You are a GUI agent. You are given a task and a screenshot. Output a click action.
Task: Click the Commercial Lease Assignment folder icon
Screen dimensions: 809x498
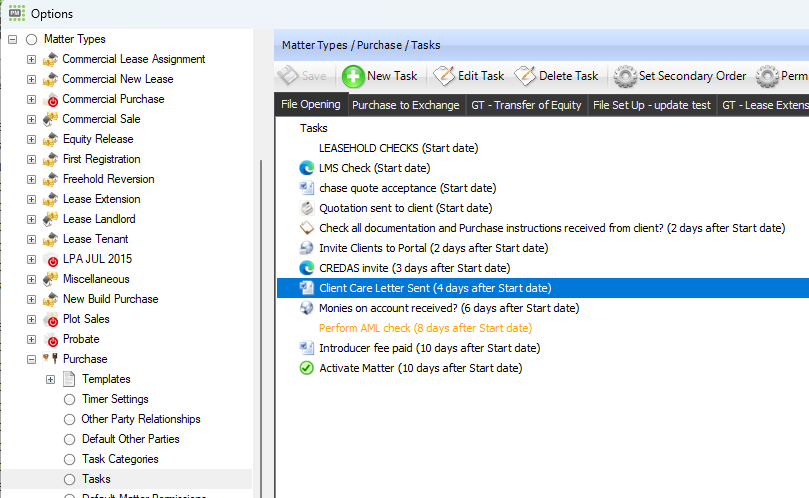[x=50, y=60]
